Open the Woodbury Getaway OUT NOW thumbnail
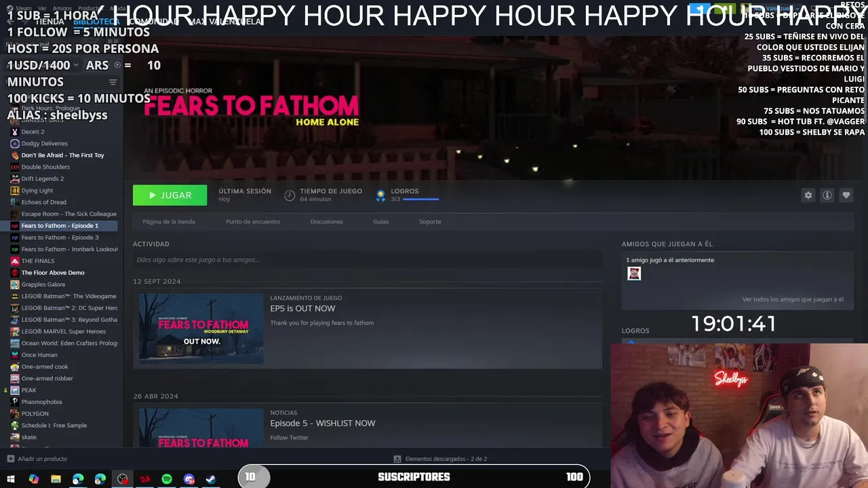Screen dimensions: 868x488 [201, 328]
